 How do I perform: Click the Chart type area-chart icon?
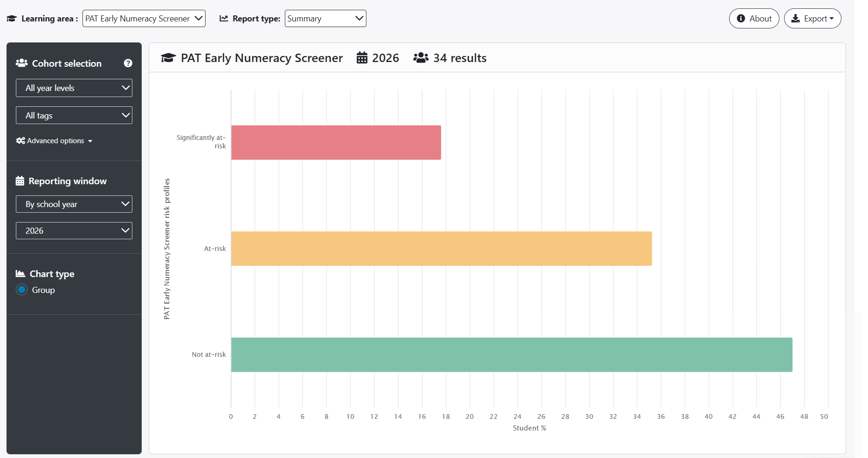coord(21,274)
